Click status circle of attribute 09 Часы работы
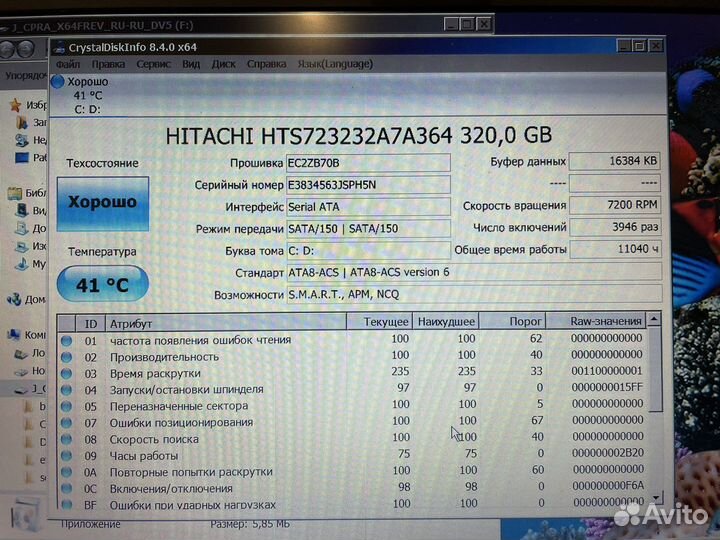This screenshot has width=720, height=540. coord(67,456)
